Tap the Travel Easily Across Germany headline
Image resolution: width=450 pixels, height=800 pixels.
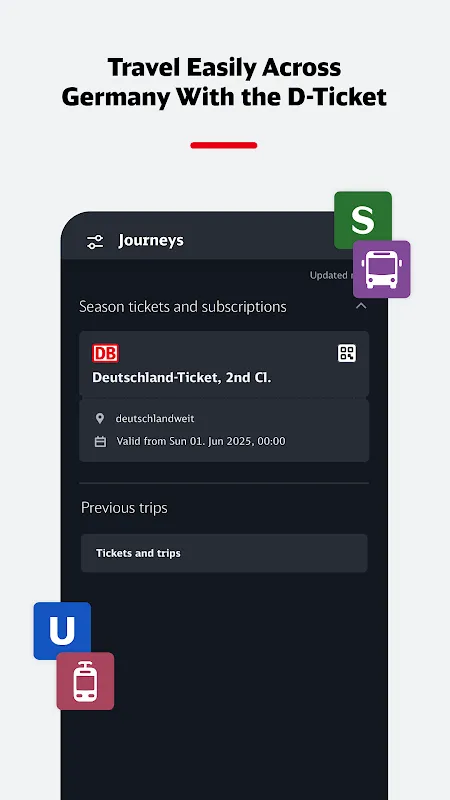click(x=224, y=82)
